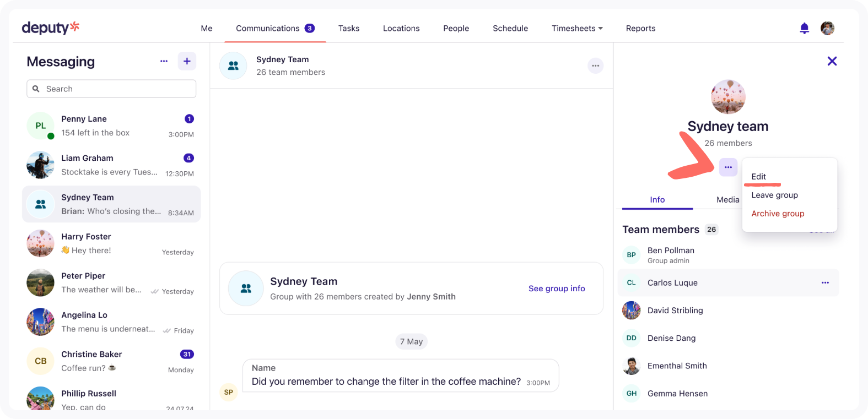Select Archive group option
868x419 pixels.
click(777, 214)
